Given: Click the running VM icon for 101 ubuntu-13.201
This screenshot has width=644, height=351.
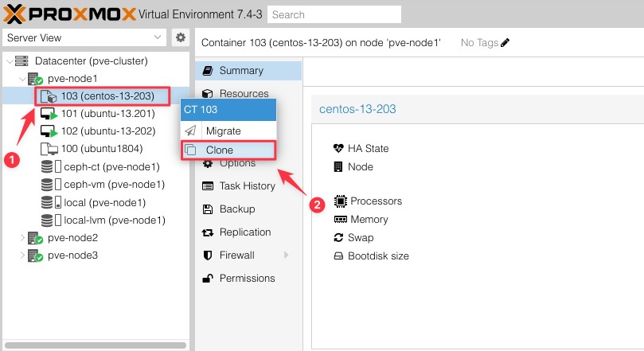Looking at the screenshot, I should [x=49, y=114].
